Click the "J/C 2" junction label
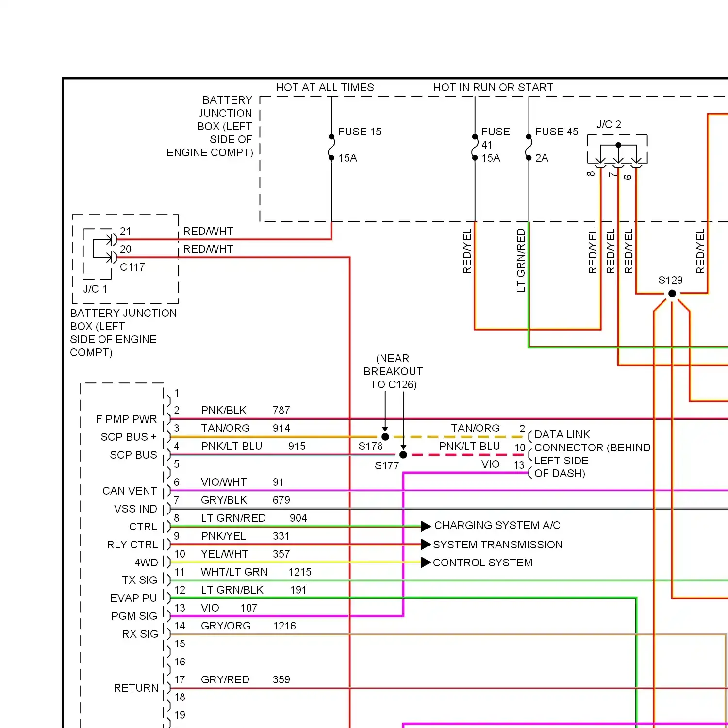 [x=609, y=124]
